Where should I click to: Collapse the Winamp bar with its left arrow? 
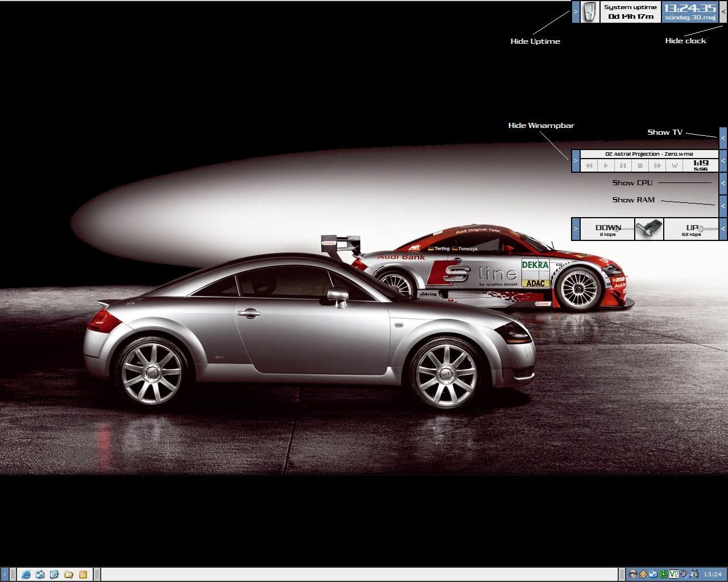click(576, 161)
